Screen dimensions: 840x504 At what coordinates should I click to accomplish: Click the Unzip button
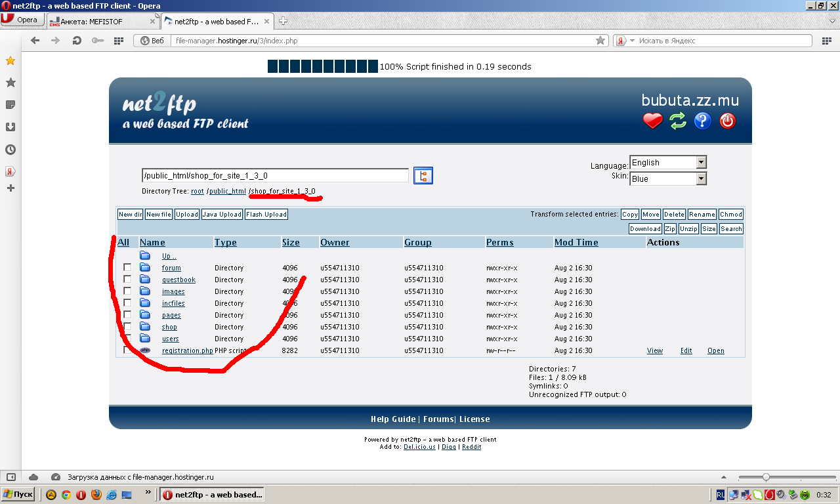pos(688,229)
